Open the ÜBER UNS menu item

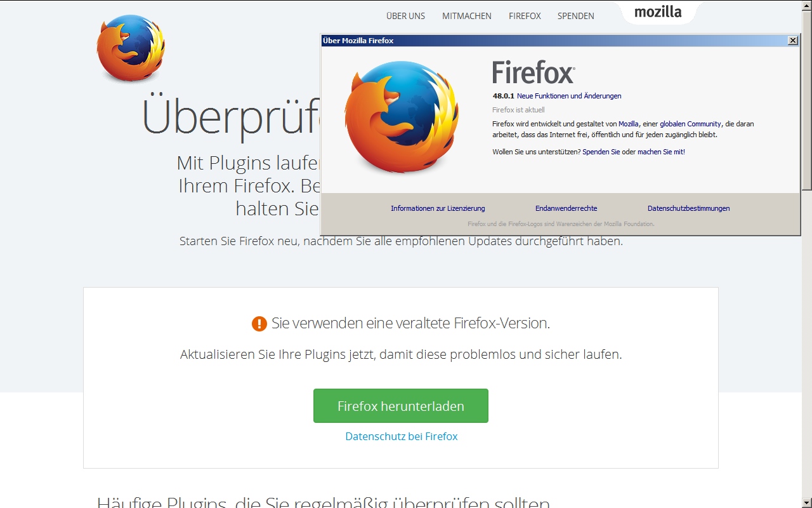click(405, 16)
